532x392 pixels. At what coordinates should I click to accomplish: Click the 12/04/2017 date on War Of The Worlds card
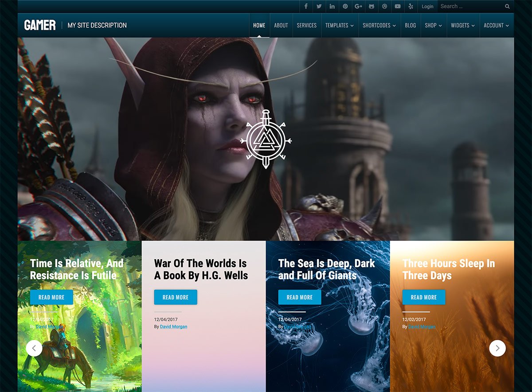pos(166,319)
